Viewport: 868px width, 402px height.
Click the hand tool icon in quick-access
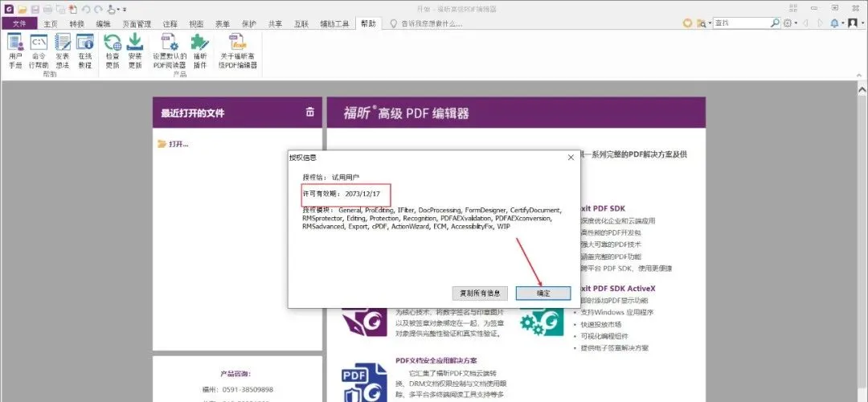(x=111, y=10)
